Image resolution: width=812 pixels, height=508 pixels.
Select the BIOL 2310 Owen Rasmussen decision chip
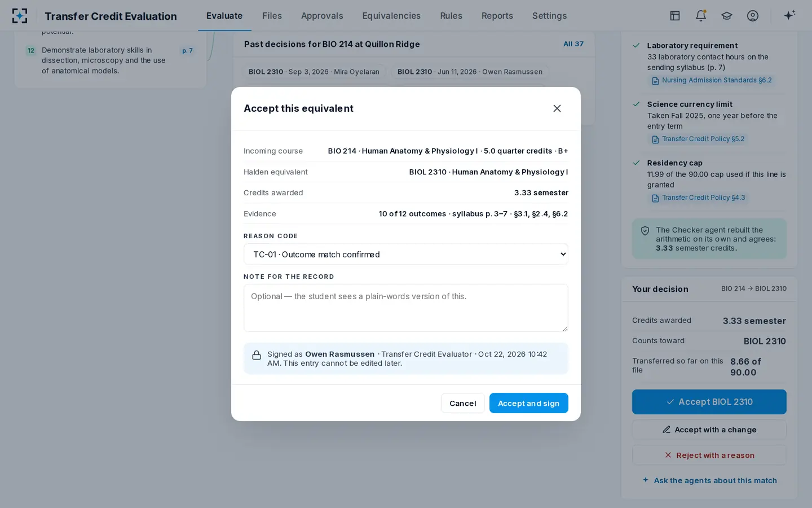coord(470,72)
